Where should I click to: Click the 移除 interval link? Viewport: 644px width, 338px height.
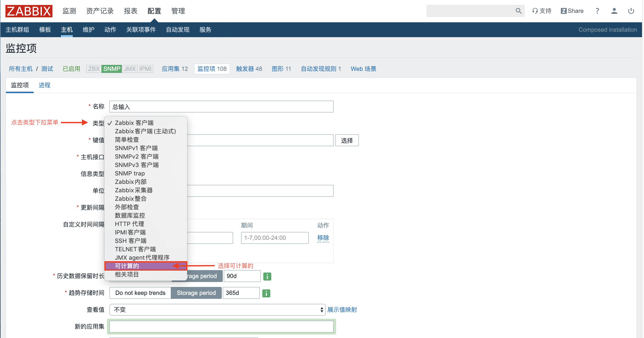pos(323,238)
